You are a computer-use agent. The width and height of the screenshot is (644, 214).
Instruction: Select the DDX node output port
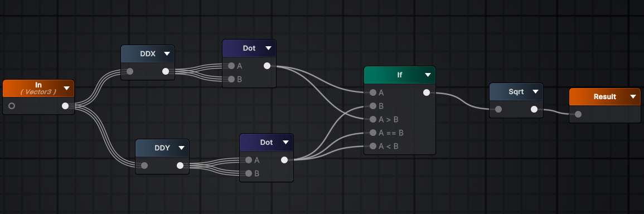[165, 71]
